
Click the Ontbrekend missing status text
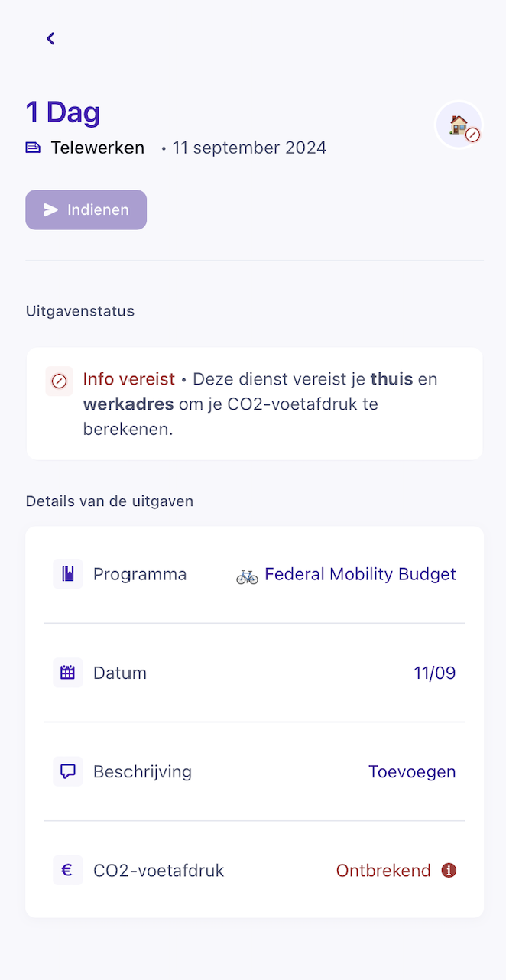tap(383, 870)
